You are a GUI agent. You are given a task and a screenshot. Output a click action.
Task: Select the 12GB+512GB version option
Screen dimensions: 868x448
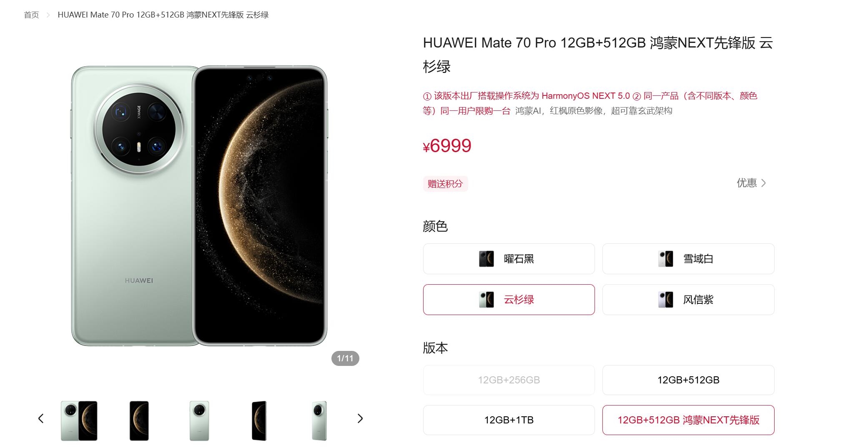click(688, 380)
